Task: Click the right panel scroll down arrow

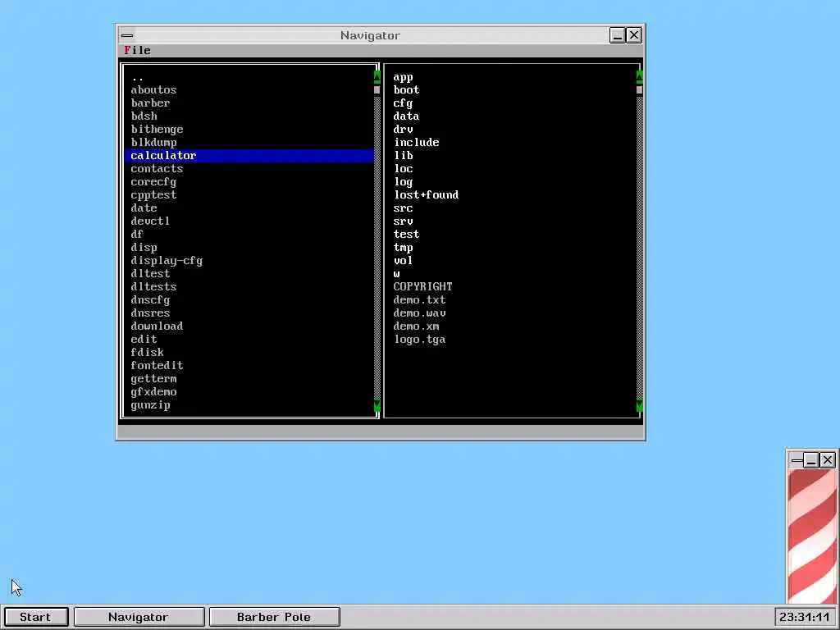Action: (x=639, y=405)
